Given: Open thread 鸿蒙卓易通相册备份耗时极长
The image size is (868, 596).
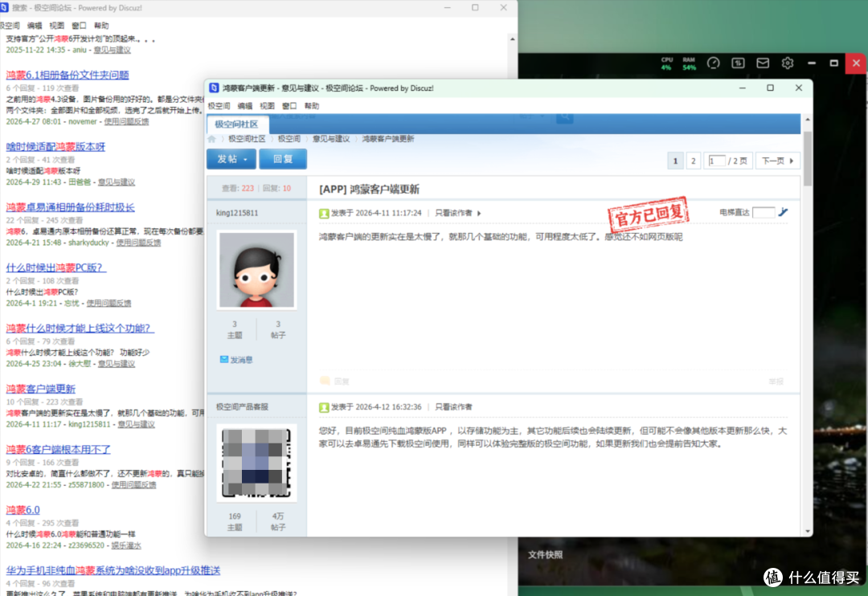Looking at the screenshot, I should coord(70,207).
